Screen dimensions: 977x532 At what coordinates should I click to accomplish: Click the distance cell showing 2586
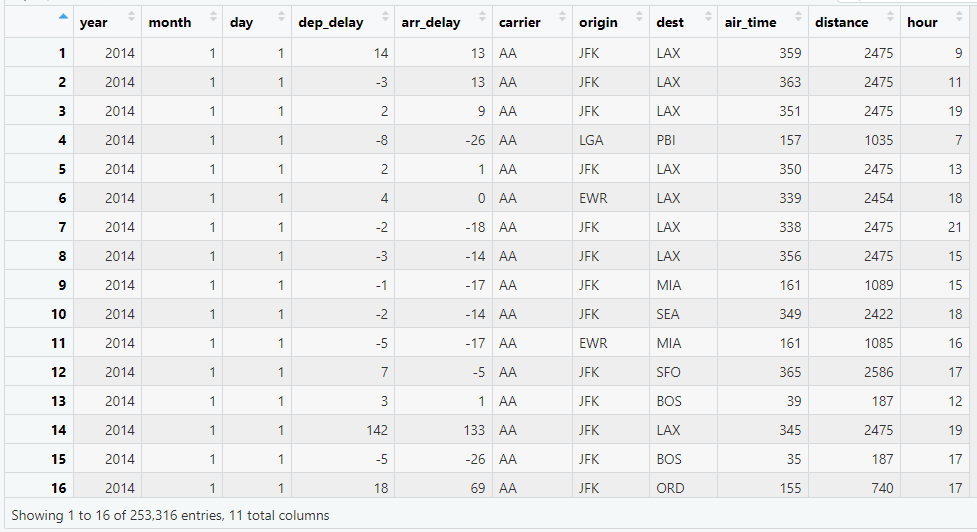878,372
